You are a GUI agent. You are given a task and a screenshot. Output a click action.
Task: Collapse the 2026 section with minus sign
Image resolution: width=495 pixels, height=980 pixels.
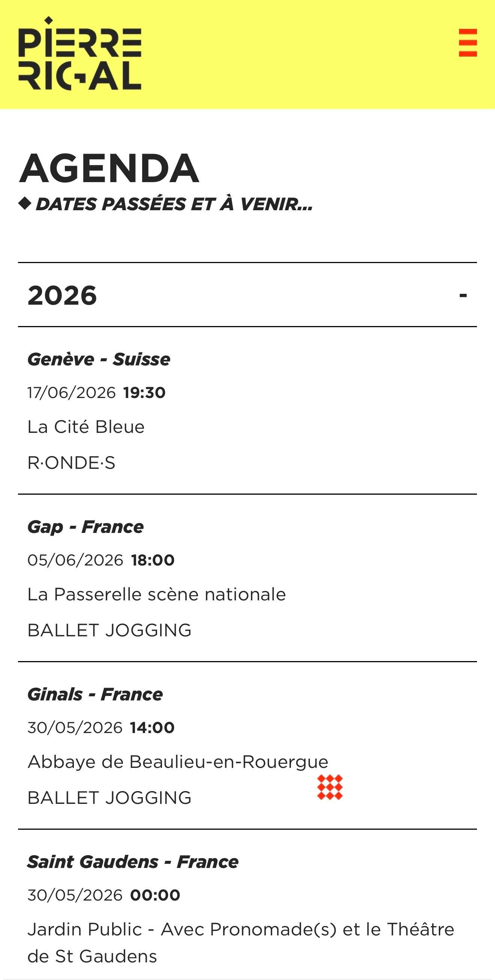coord(463,295)
